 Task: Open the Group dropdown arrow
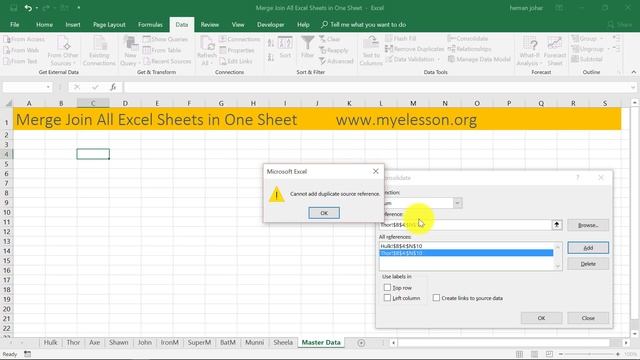tap(602, 38)
